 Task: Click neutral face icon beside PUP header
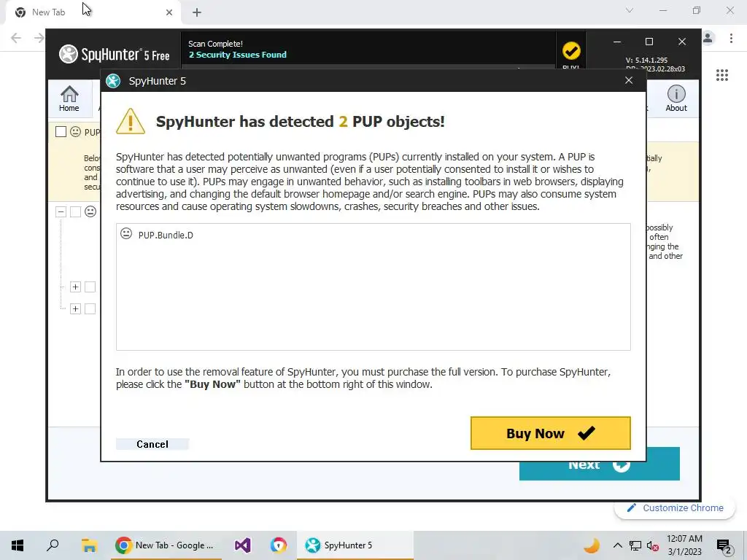75,132
